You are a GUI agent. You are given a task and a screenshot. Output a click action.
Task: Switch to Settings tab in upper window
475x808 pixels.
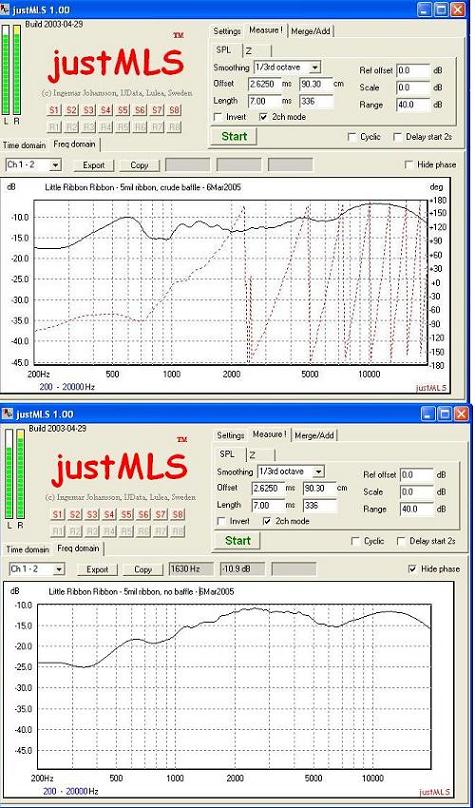[227, 31]
